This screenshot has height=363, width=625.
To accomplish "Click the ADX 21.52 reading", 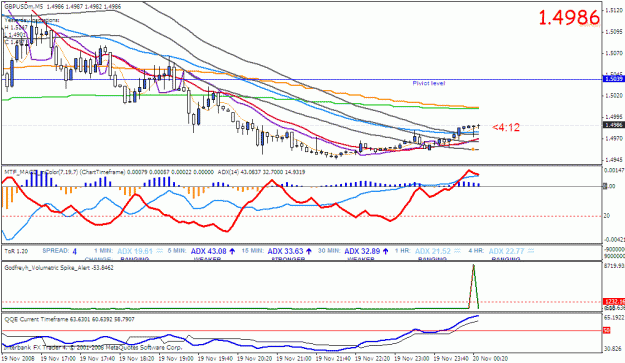I will pyautogui.click(x=433, y=251).
